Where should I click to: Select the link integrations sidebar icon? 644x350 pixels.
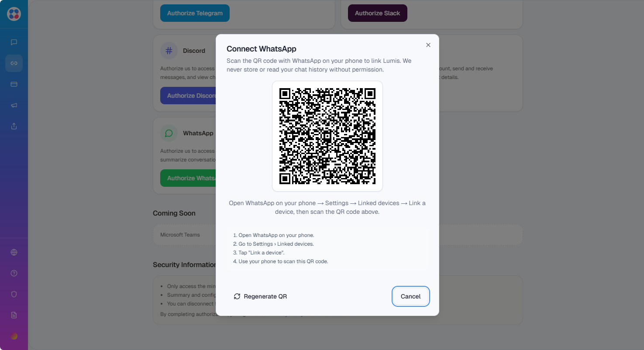click(x=14, y=63)
